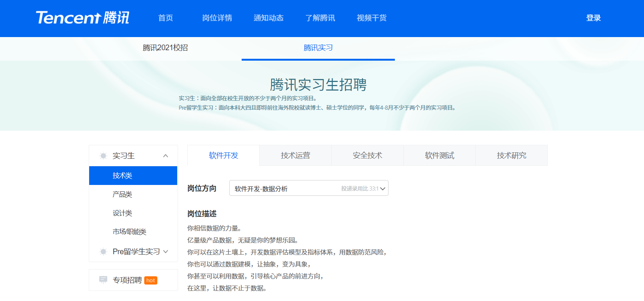The height and width of the screenshot is (301, 644).
Task: Expand the Pre留学生实习 section chevron
Action: click(166, 252)
